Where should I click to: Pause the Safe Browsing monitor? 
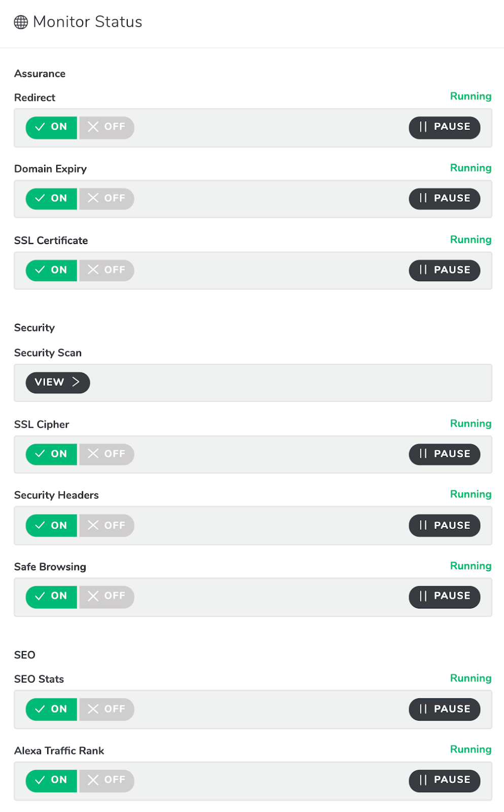point(444,596)
